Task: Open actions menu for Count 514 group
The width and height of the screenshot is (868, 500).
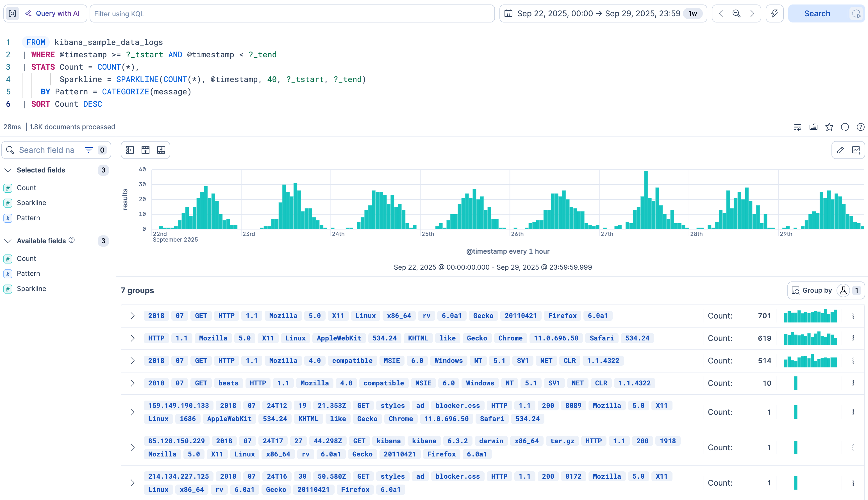Action: tap(853, 361)
